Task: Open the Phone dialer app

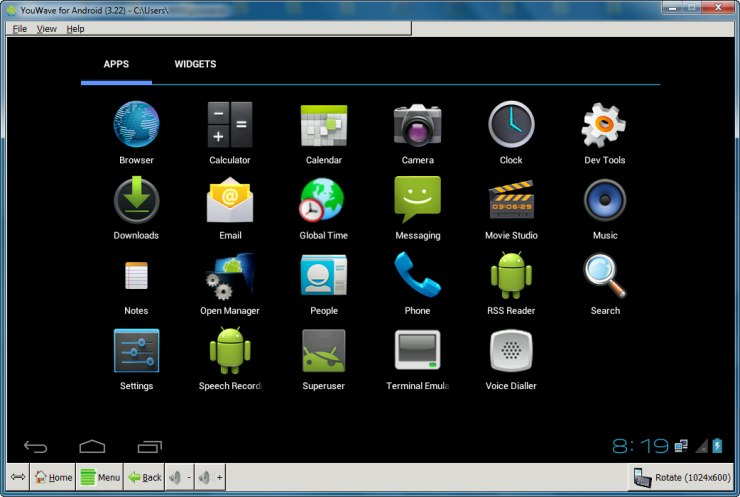Action: [418, 275]
